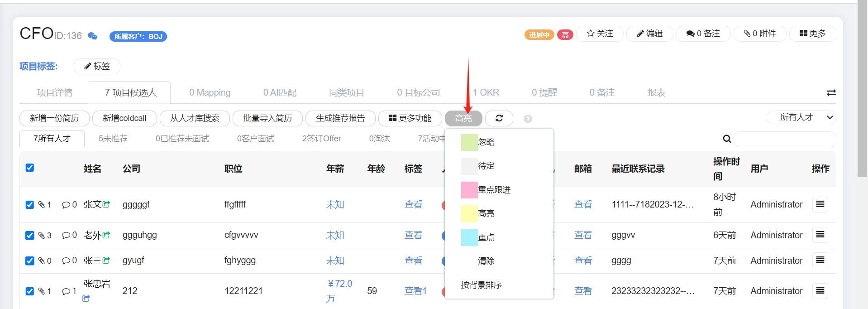Switch to the 0 目标公司 tab
The image size is (868, 309).
(419, 92)
